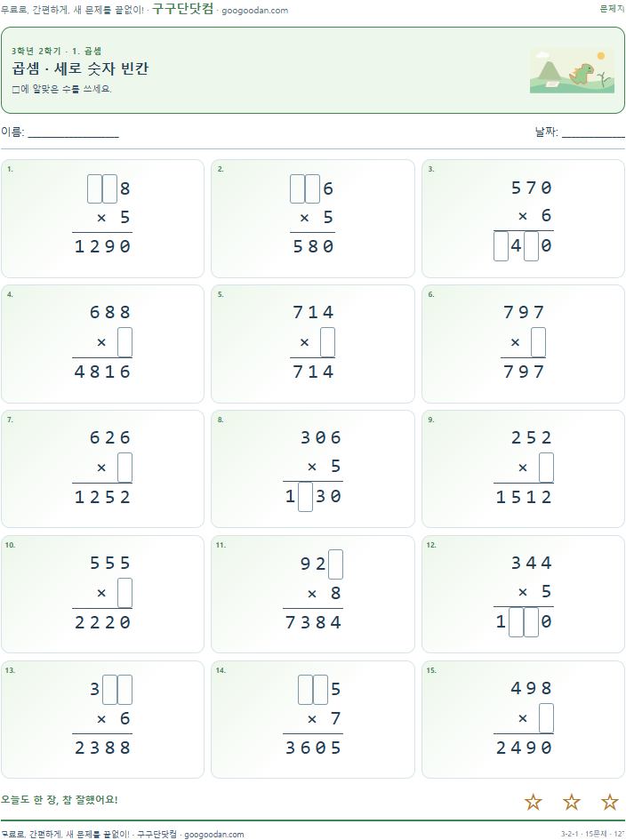Click the hundreds blank after 1 in problem 12

[516, 622]
